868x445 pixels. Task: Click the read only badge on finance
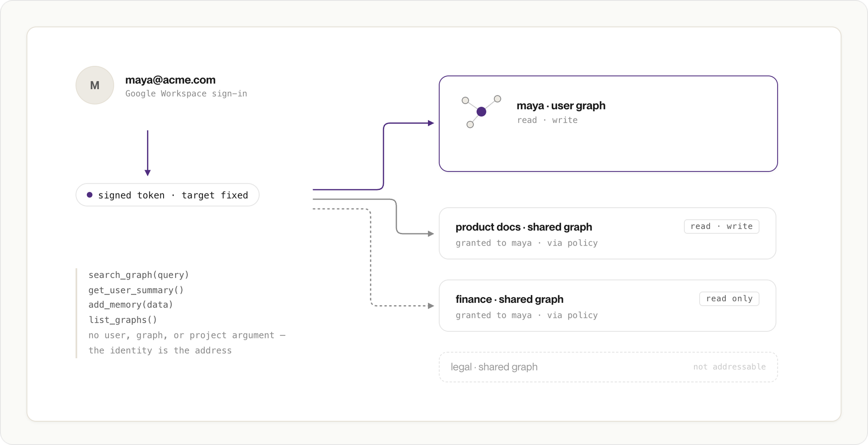pos(729,299)
